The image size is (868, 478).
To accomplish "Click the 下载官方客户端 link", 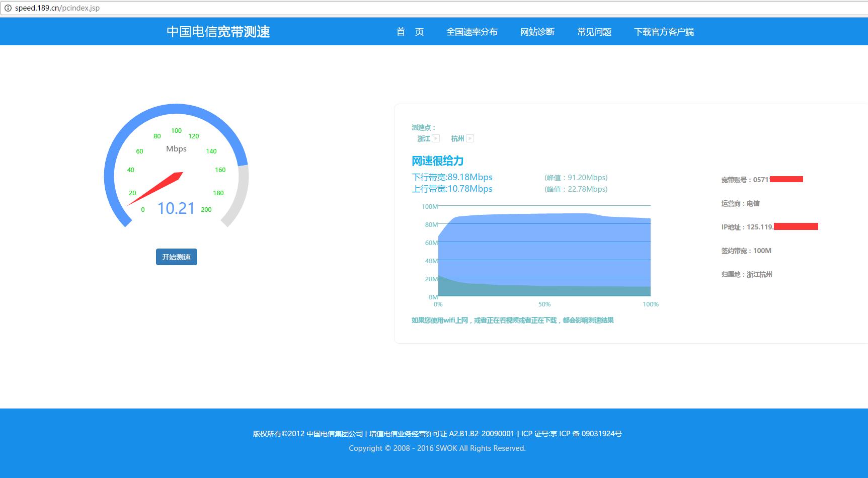I will [x=663, y=32].
